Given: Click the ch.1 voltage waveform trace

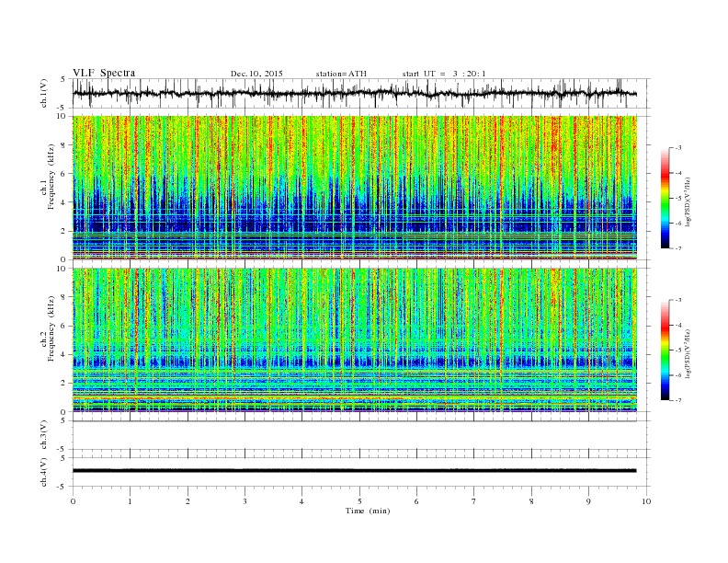Looking at the screenshot, I should [354, 93].
